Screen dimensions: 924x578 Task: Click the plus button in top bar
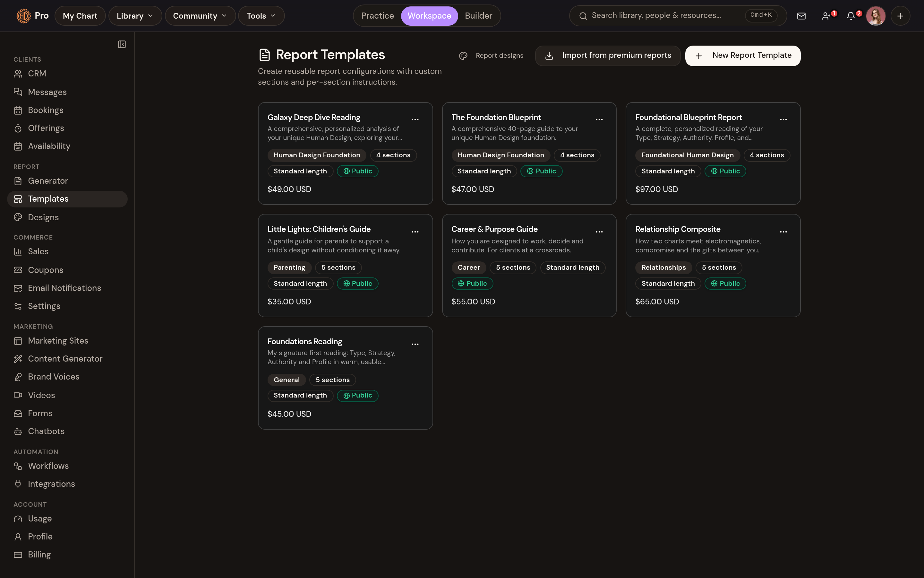tap(900, 16)
